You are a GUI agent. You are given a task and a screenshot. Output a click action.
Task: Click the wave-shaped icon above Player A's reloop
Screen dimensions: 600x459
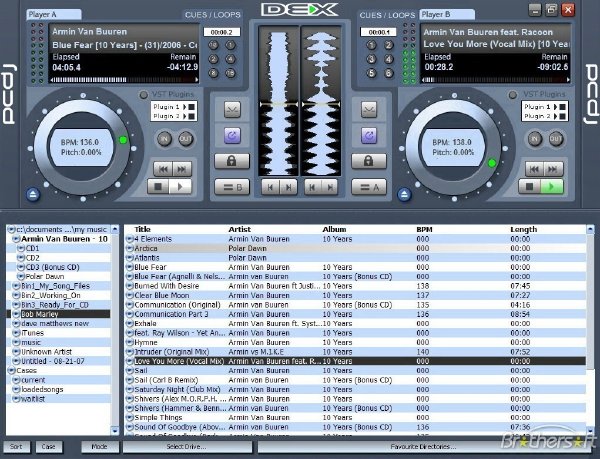(232, 109)
